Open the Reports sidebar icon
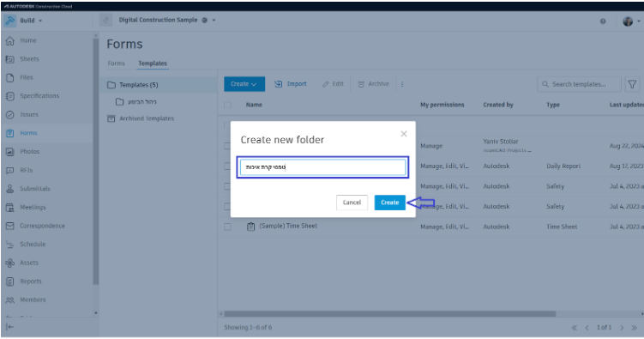 (x=9, y=281)
